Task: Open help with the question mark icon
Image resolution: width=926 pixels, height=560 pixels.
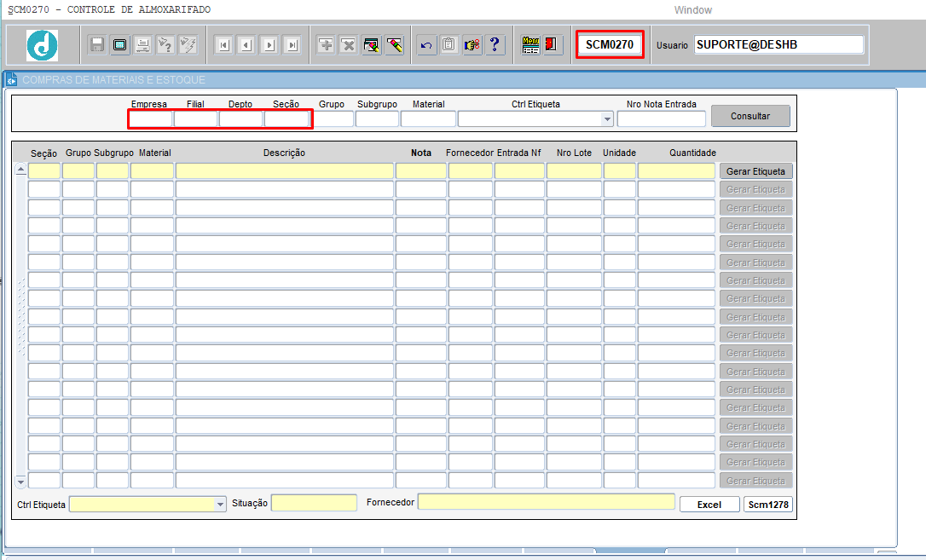Action: (495, 45)
